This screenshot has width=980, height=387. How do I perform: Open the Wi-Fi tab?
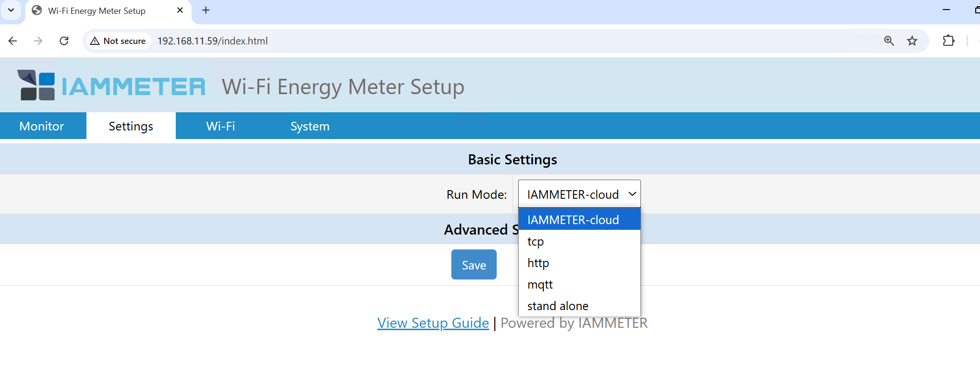(x=220, y=126)
